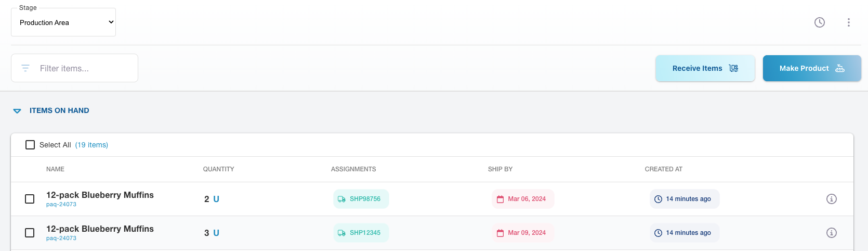
Task: Sort by the Ship By column header
Action: point(500,169)
